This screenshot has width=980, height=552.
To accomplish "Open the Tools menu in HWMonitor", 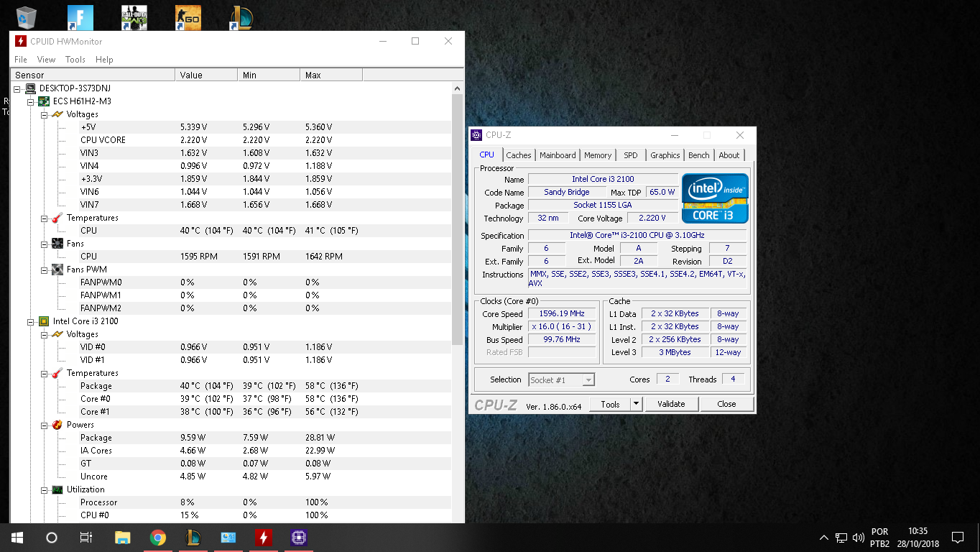I will click(x=75, y=60).
